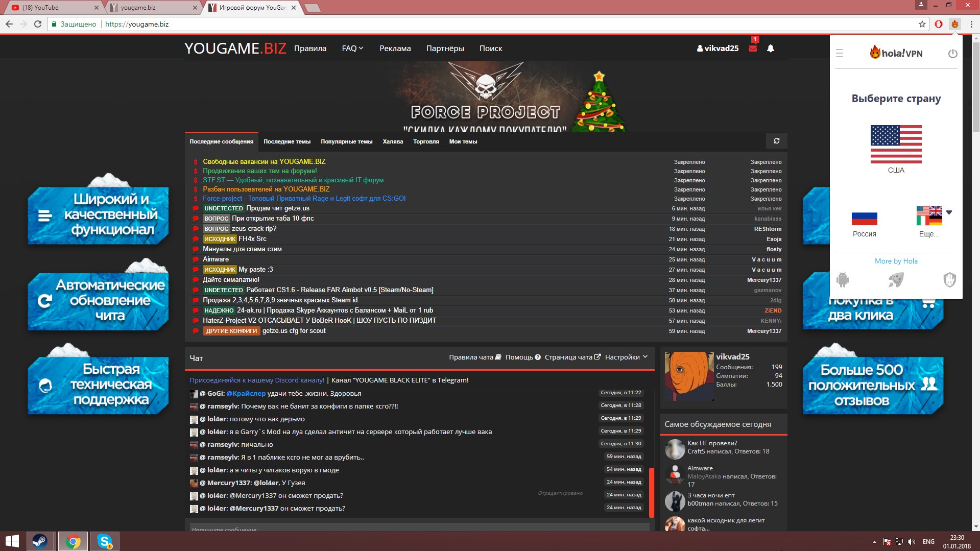Open Steam from the taskbar
Screen dimensions: 980x551
[40, 541]
